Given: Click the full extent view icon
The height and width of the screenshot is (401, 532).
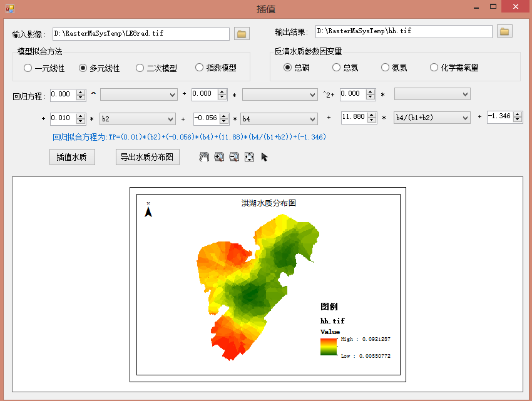Looking at the screenshot, I should pos(249,157).
